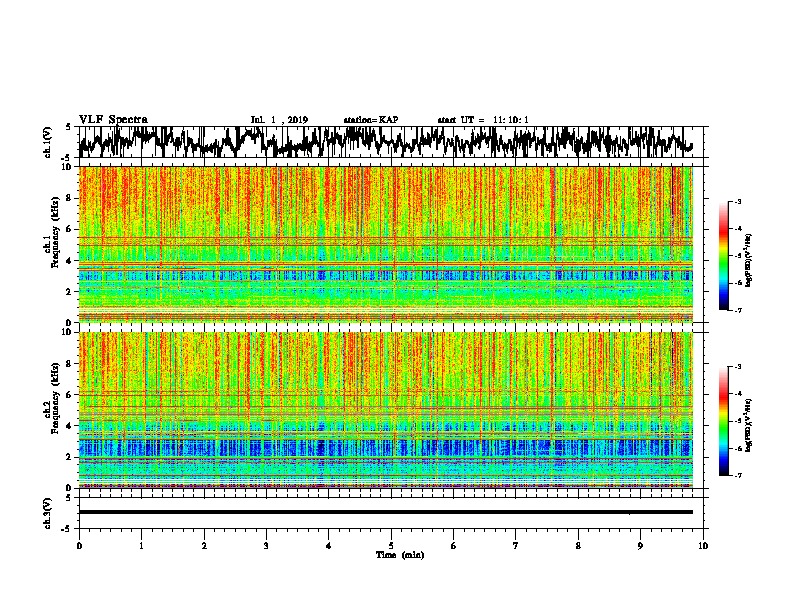Click the "8" kHz tick on ch.2 frequency axis
Image resolution: width=792 pixels, height=612 pixels.
[x=70, y=364]
